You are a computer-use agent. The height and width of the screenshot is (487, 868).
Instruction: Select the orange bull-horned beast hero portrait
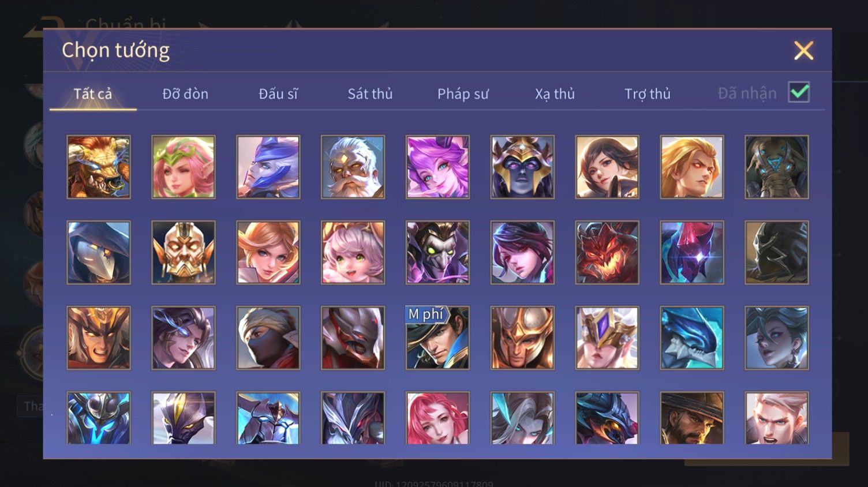(x=99, y=167)
